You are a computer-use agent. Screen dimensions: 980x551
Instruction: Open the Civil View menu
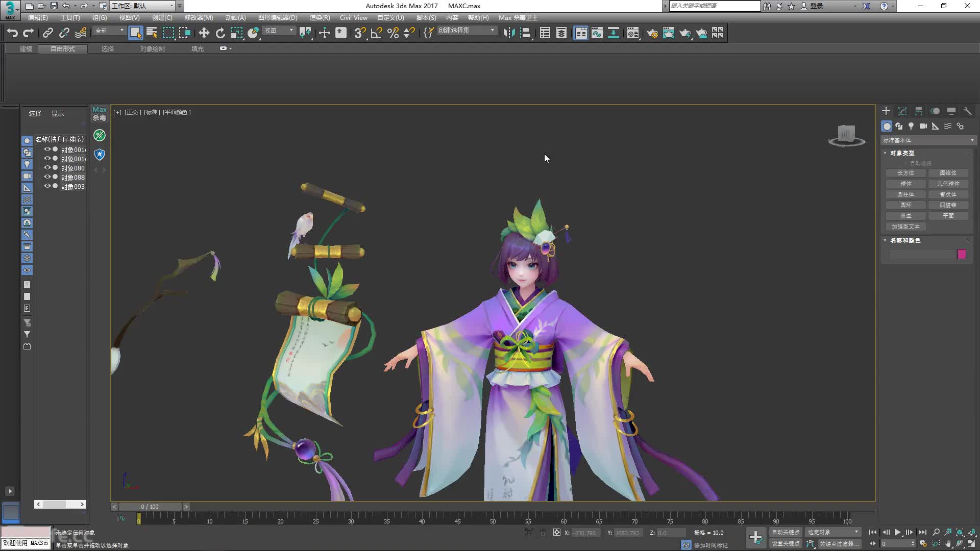354,17
